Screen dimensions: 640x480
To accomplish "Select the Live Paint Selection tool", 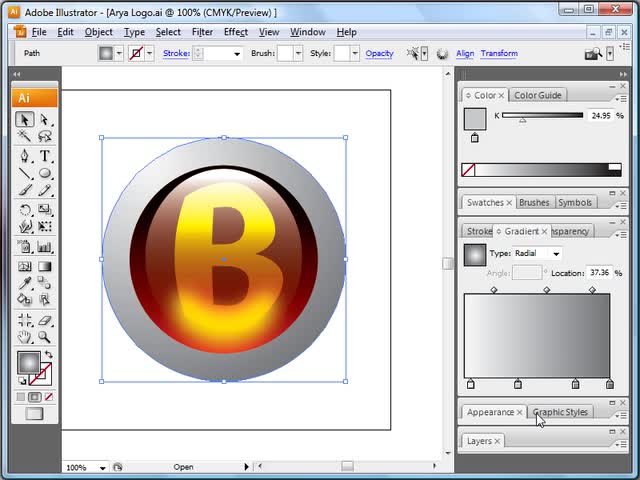I will [x=44, y=300].
